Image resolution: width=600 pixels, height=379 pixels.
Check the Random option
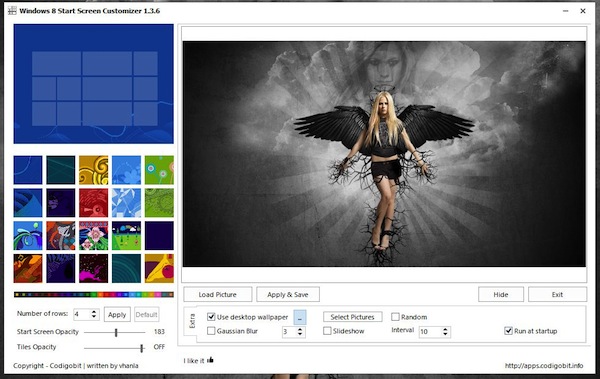(395, 317)
